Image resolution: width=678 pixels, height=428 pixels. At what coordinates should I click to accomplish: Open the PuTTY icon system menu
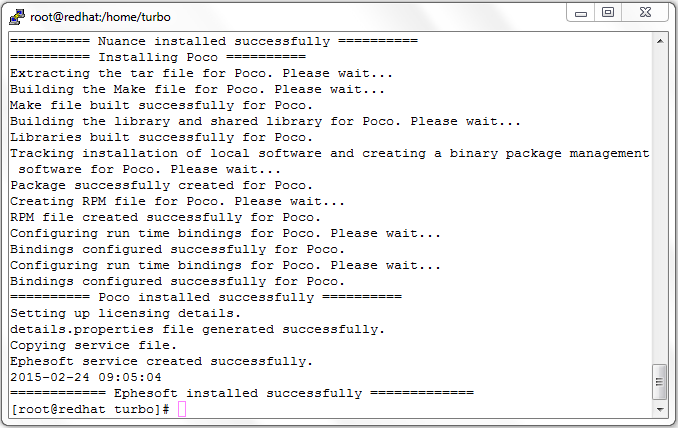tap(17, 17)
